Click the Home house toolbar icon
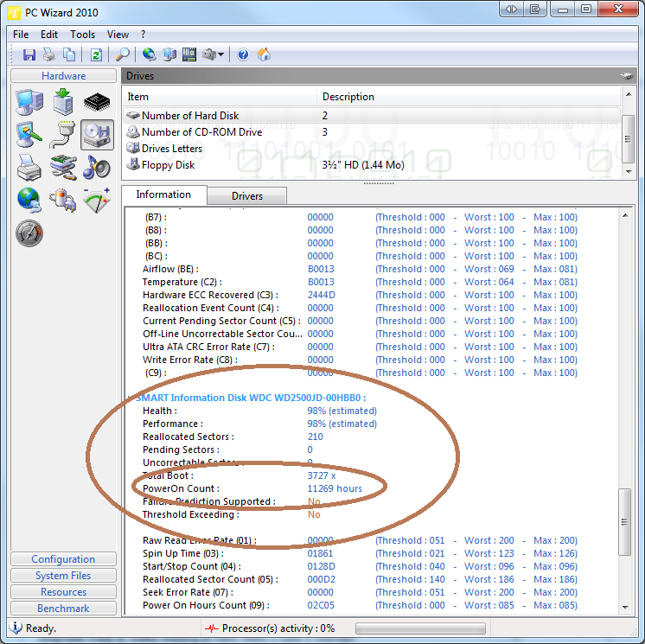 point(264,54)
